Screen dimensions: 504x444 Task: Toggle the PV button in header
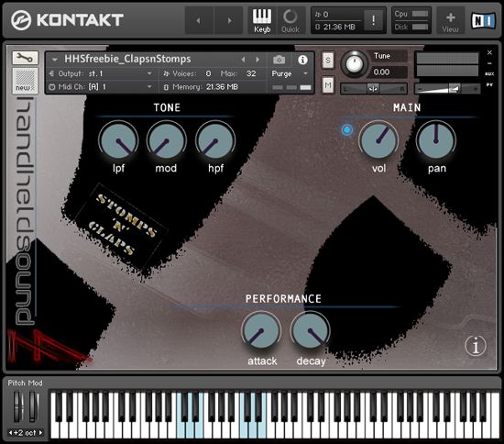pos(489,85)
